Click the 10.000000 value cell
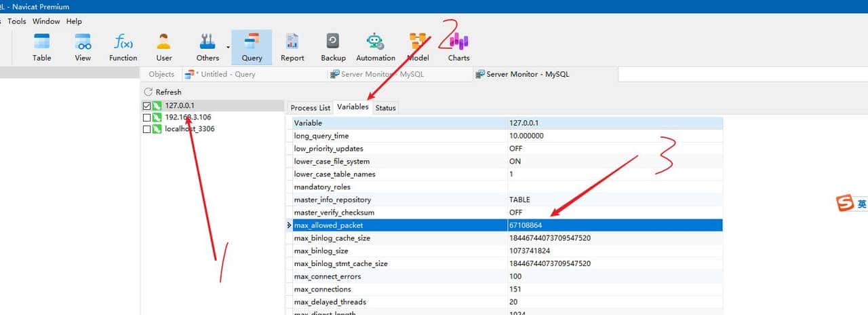Screen dimensions: 868x315 615,136
